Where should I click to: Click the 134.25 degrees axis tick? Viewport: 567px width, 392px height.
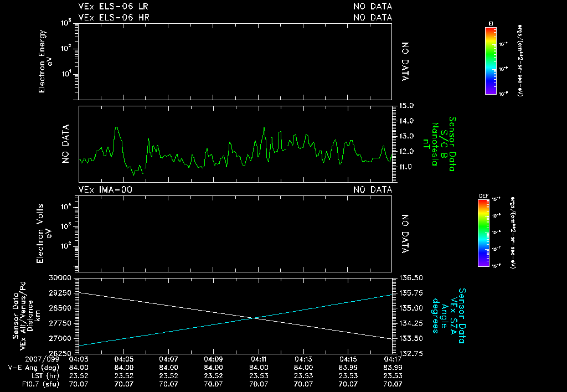[x=411, y=323]
